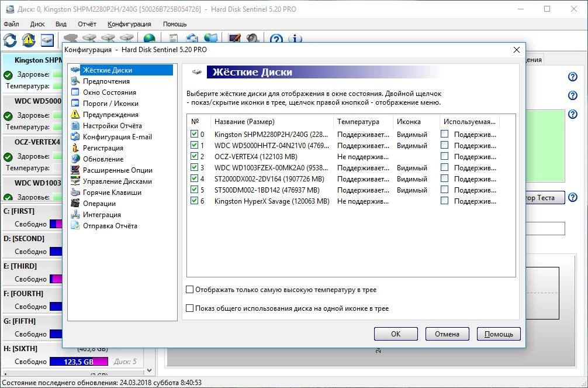Open Настройки Отчёта via its sidebar icon
588x388 pixels.
click(75, 125)
